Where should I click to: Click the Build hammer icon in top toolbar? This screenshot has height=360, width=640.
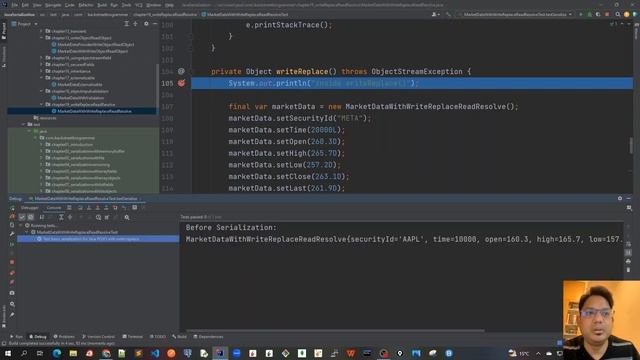[x=449, y=14]
